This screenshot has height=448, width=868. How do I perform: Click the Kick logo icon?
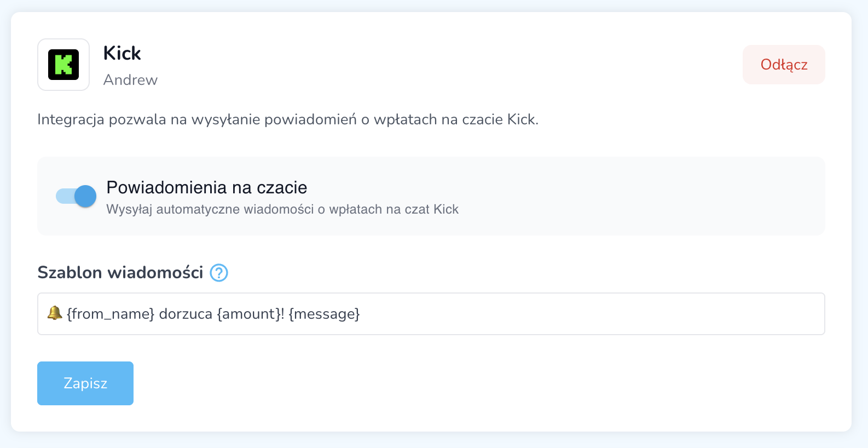click(63, 65)
